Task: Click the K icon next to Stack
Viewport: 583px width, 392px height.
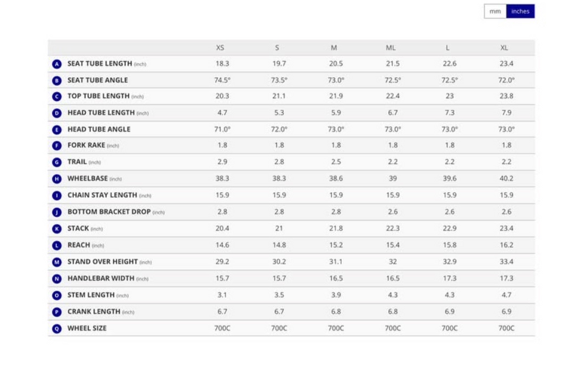Action: [57, 228]
